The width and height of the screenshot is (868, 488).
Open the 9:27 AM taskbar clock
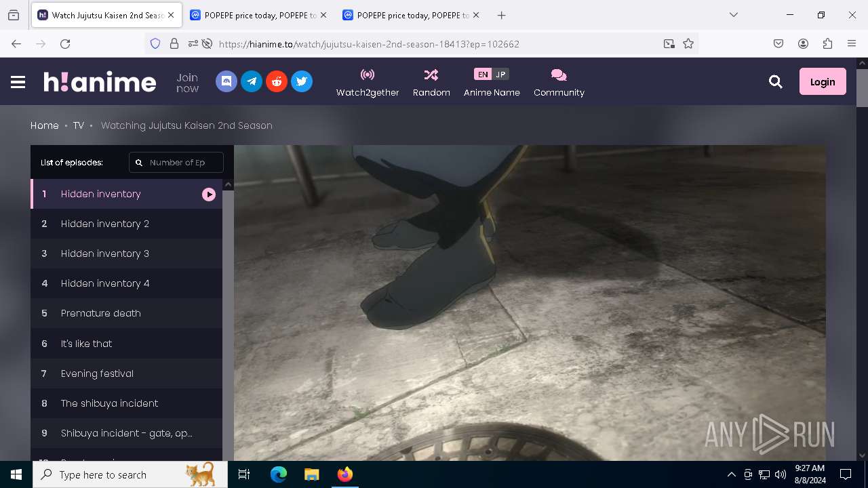coord(810,474)
